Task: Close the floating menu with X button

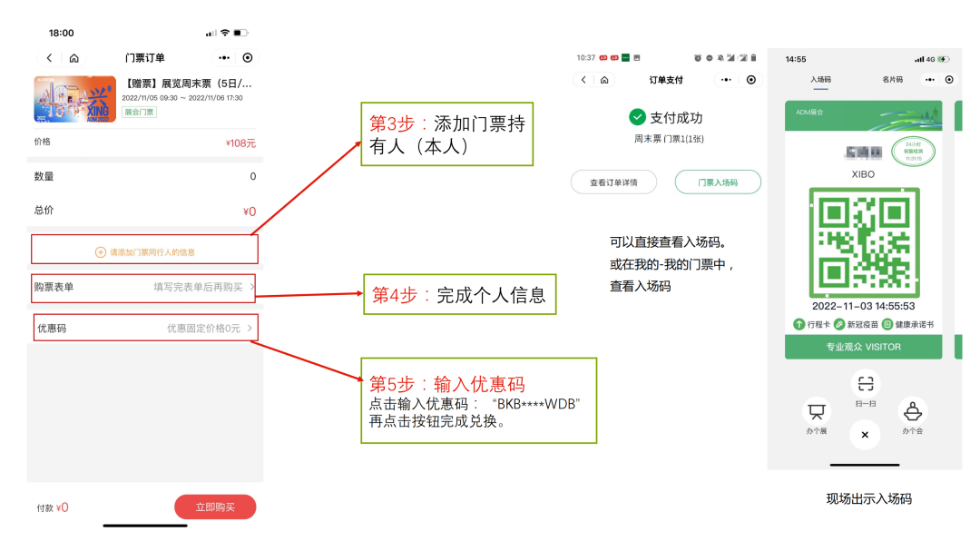Action: (865, 435)
